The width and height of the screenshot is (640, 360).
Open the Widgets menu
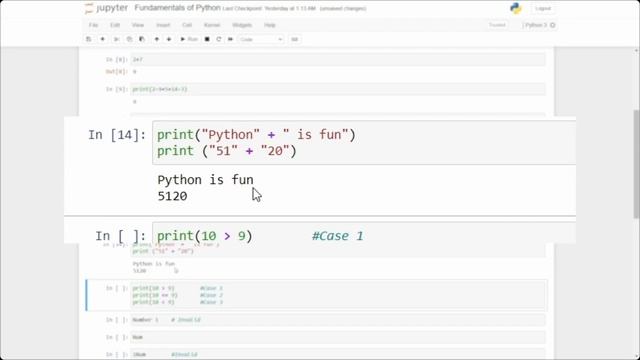click(242, 25)
